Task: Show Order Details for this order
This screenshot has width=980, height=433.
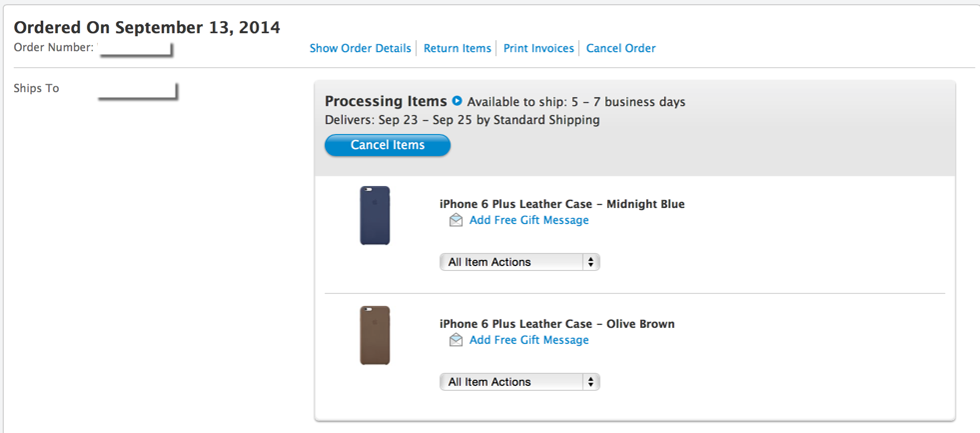Action: coord(360,48)
